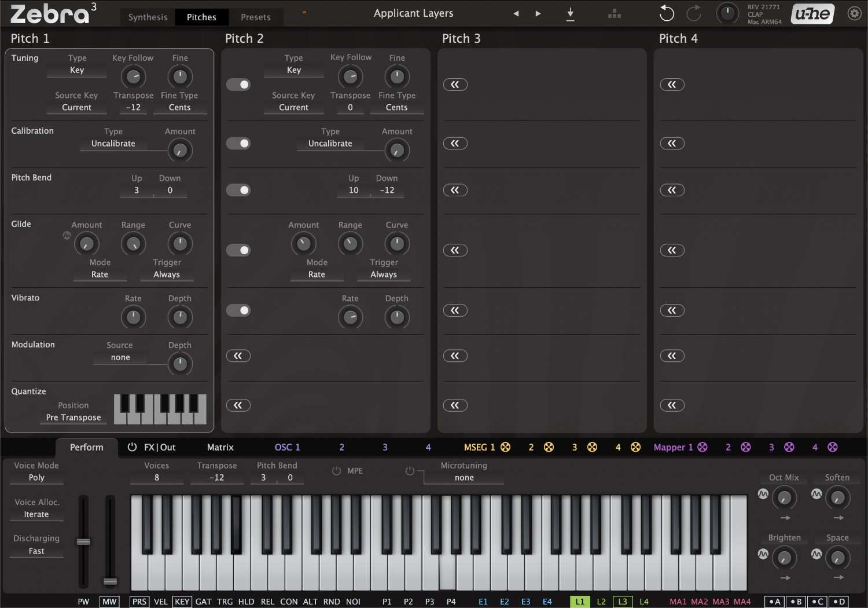Click the Applicant Layers preset name
This screenshot has height=608, width=868.
pos(413,13)
